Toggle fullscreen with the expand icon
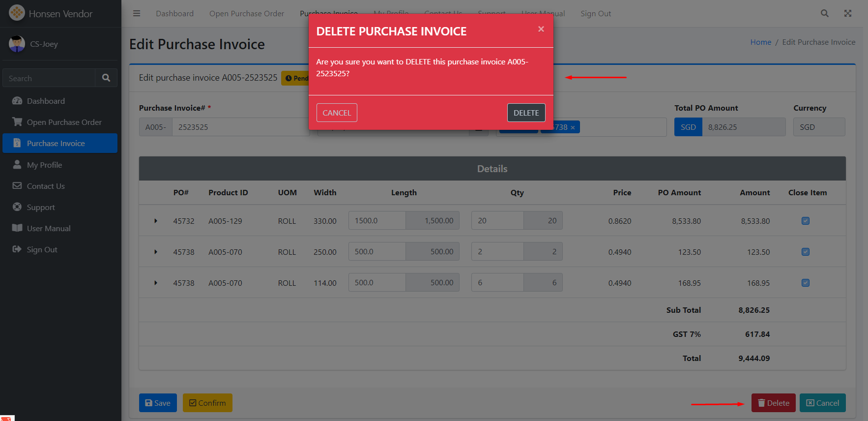Viewport: 868px width, 421px height. coord(847,13)
